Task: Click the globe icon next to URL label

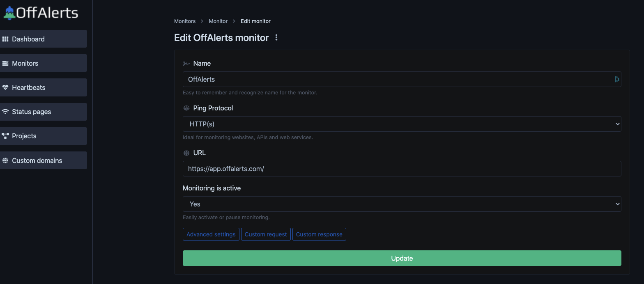Action: tap(186, 153)
